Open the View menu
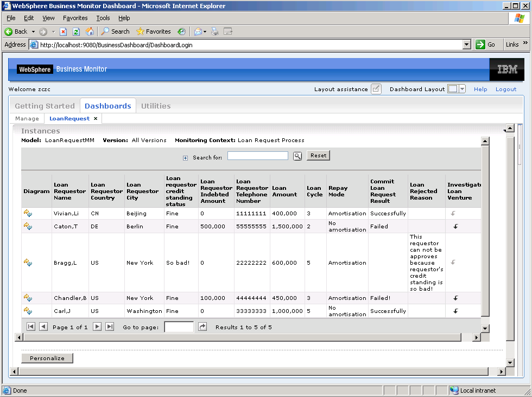Screen dimensions: 532x397 48,18
